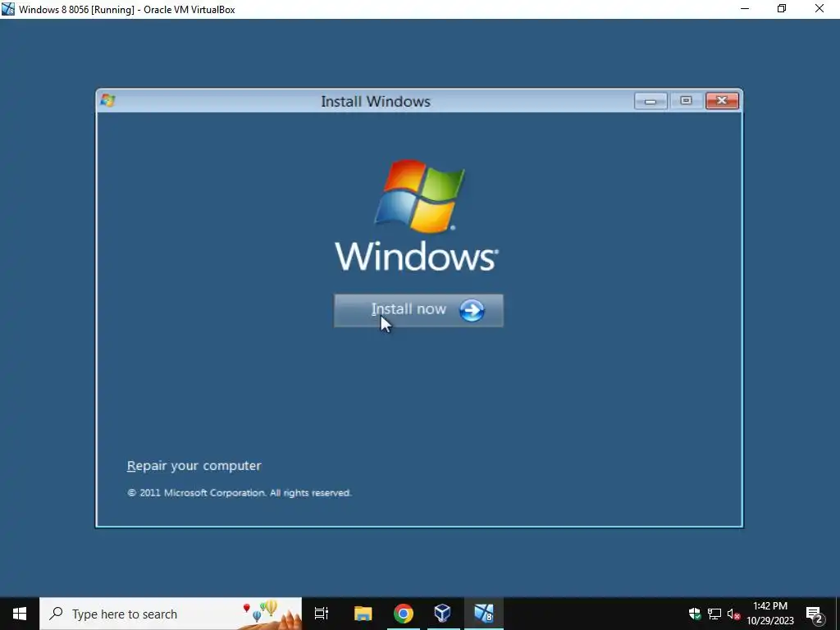Screen dimensions: 840x630
Task: Open the Repair your computer link
Action: [x=194, y=466]
